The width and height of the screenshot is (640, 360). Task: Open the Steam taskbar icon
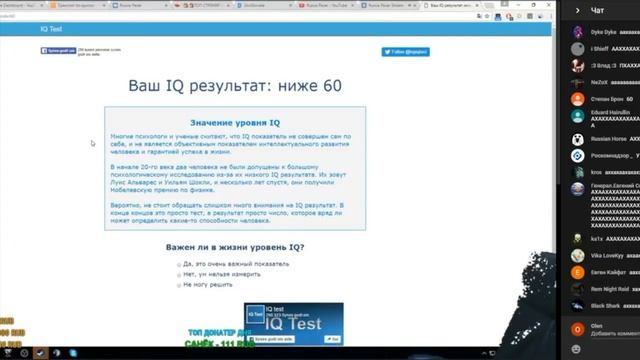pyautogui.click(x=40, y=353)
